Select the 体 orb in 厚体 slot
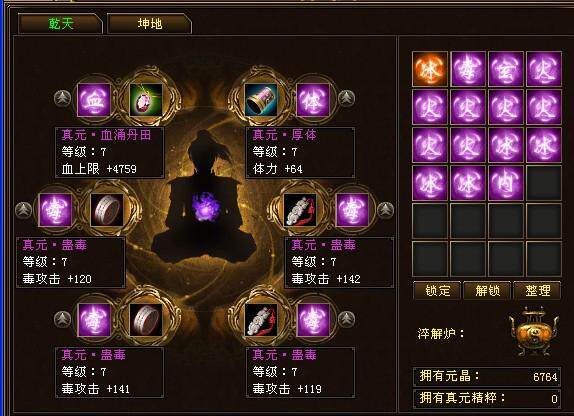 [x=313, y=100]
